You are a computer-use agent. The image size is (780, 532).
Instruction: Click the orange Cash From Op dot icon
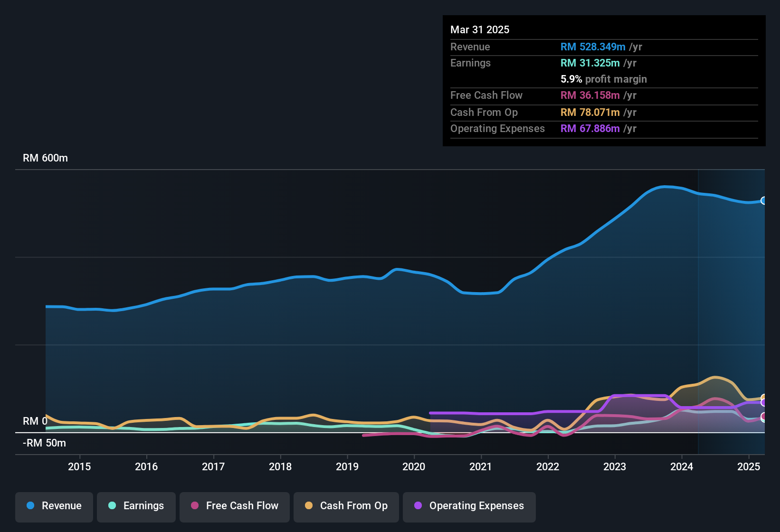309,506
